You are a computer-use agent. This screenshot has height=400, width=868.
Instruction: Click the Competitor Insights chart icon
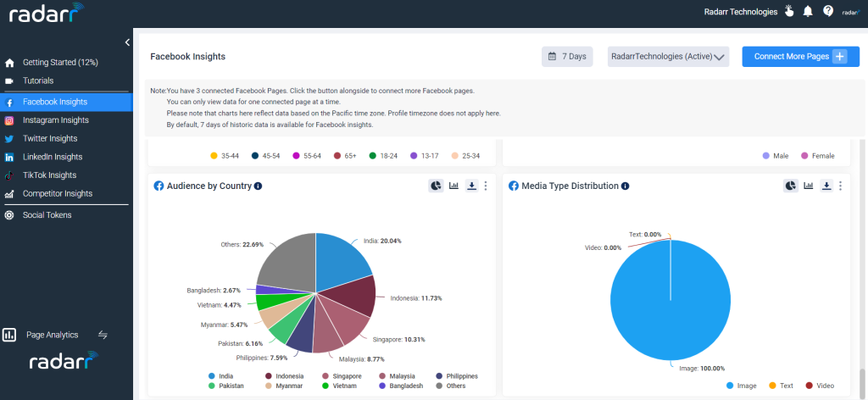(9, 194)
